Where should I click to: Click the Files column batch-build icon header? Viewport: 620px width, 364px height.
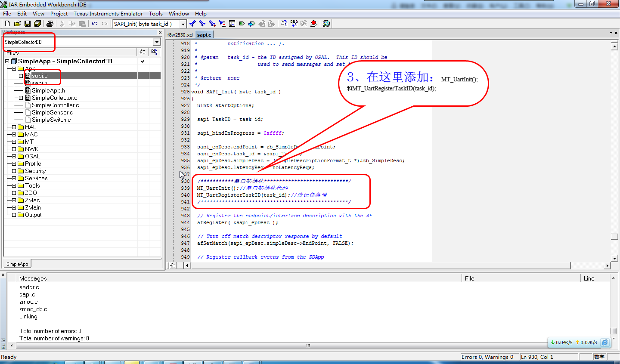(154, 52)
